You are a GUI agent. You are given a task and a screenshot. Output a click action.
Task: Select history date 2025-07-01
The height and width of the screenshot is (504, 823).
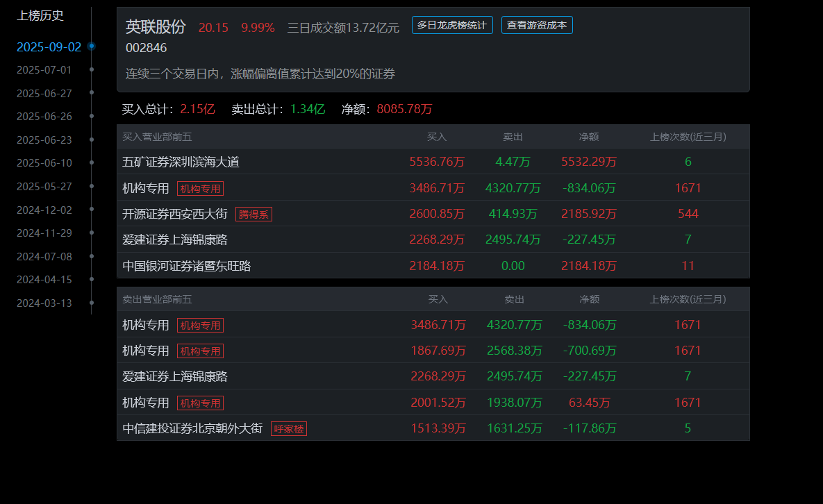pos(44,69)
